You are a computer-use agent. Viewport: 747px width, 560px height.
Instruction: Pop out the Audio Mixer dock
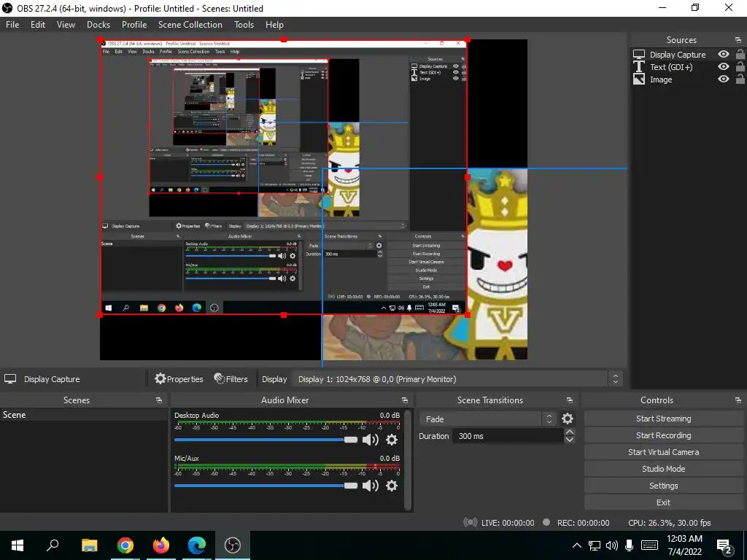pos(404,400)
